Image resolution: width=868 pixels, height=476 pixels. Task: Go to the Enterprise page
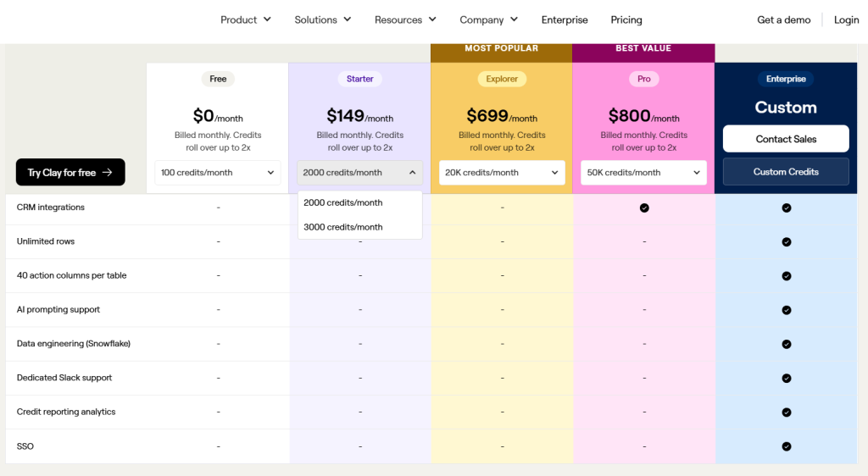(565, 19)
